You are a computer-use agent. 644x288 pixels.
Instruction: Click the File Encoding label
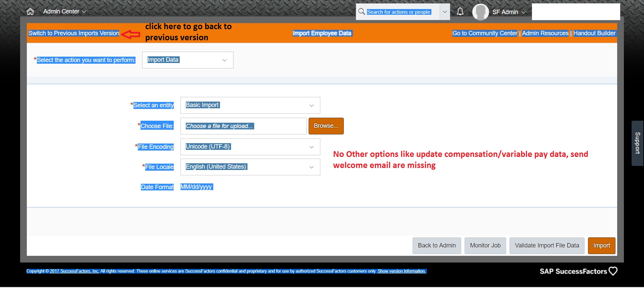(156, 147)
